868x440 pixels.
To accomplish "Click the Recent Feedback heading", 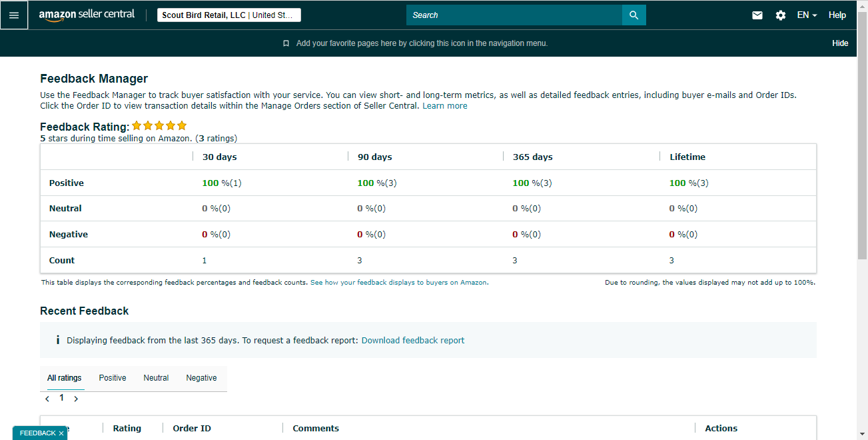I will coord(85,311).
